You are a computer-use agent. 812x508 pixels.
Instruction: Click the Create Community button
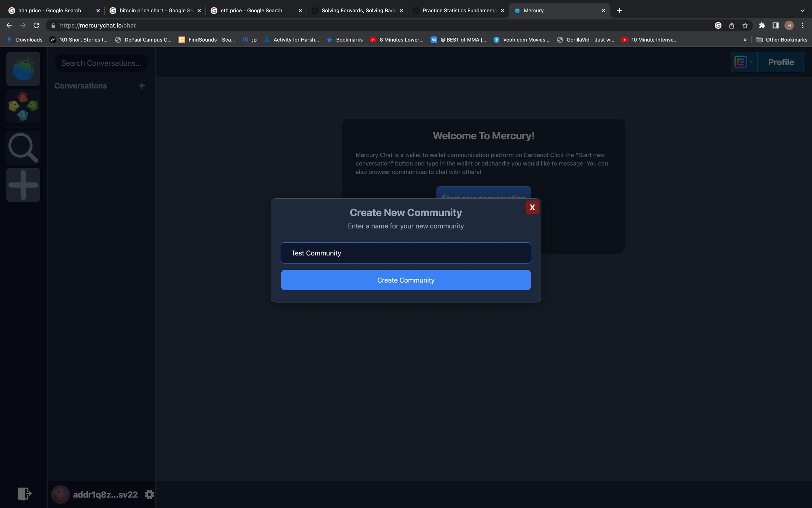click(406, 280)
